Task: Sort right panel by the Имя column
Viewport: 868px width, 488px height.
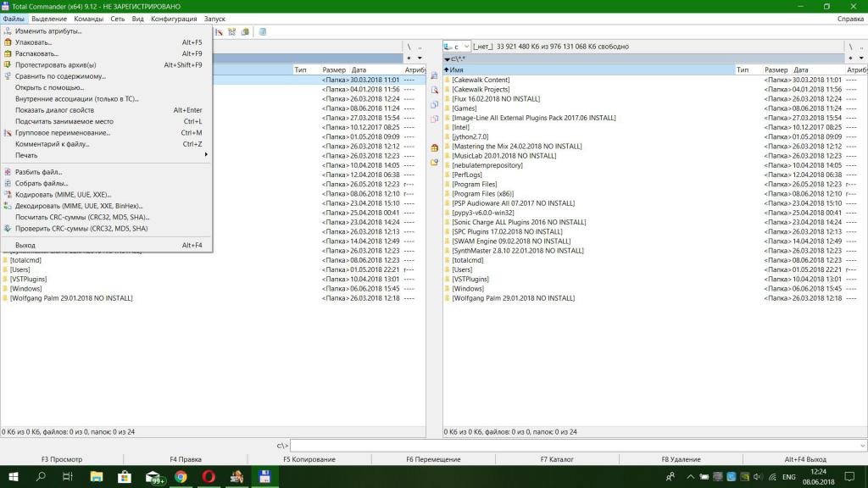Action: (588, 69)
